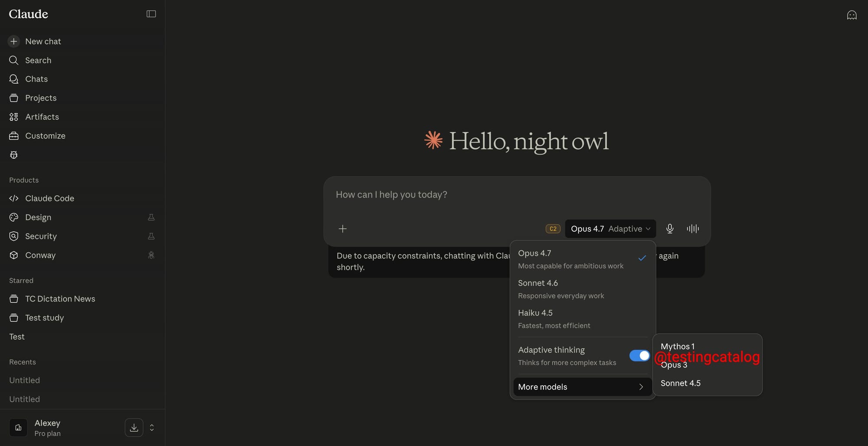The width and height of the screenshot is (868, 446).
Task: Select Opus 4.7 from the model menu
Action: [x=582, y=259]
